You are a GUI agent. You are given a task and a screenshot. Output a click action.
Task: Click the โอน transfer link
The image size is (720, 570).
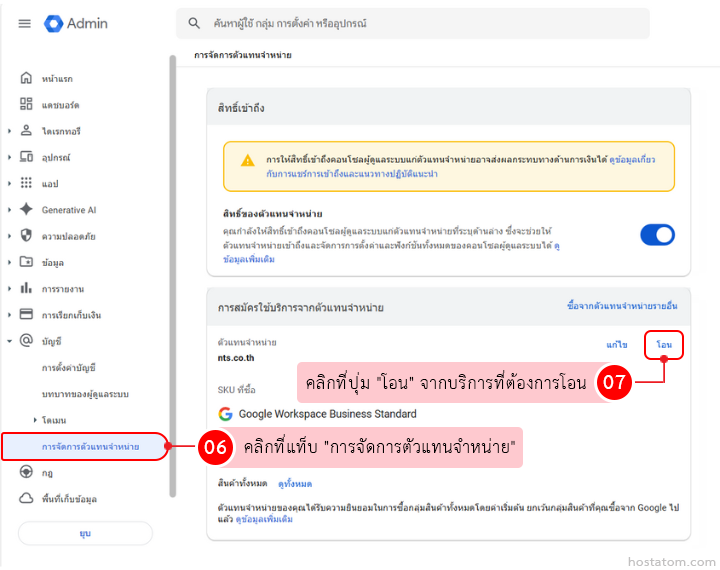click(x=664, y=344)
